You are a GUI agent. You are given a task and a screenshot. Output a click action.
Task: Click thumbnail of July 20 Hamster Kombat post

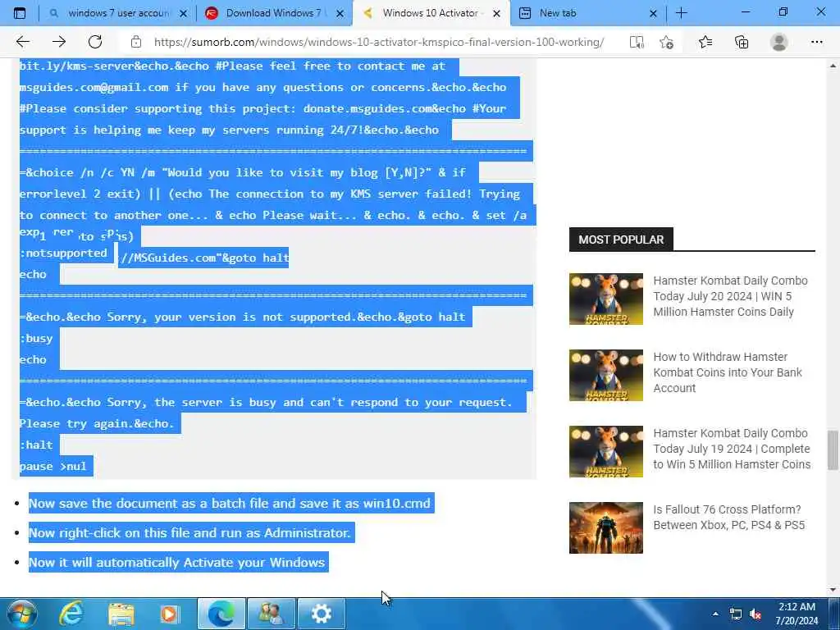pyautogui.click(x=606, y=299)
